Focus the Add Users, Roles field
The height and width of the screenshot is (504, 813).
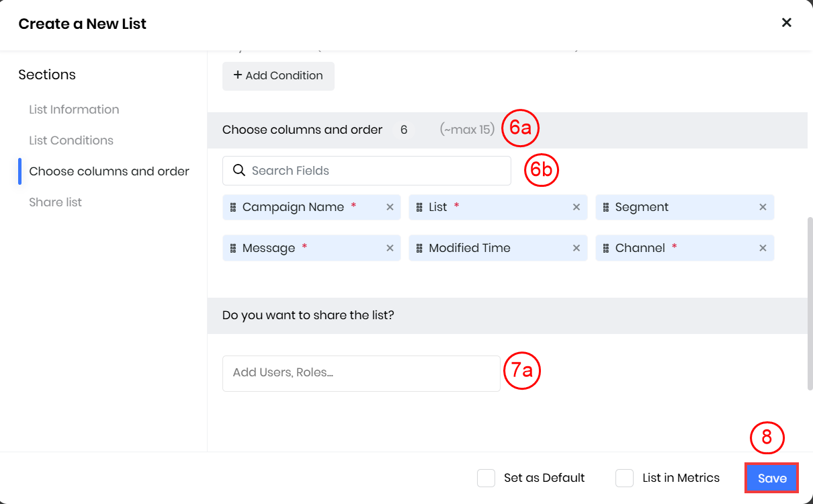pyautogui.click(x=361, y=373)
